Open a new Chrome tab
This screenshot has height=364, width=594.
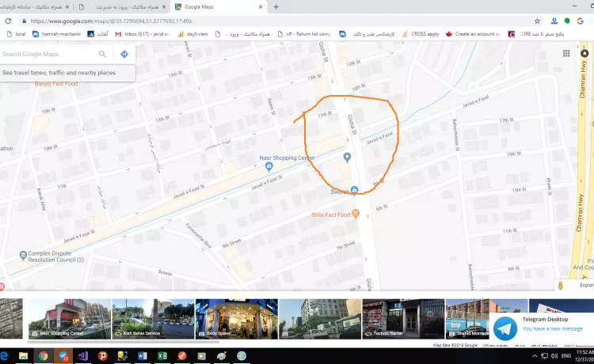tap(276, 7)
